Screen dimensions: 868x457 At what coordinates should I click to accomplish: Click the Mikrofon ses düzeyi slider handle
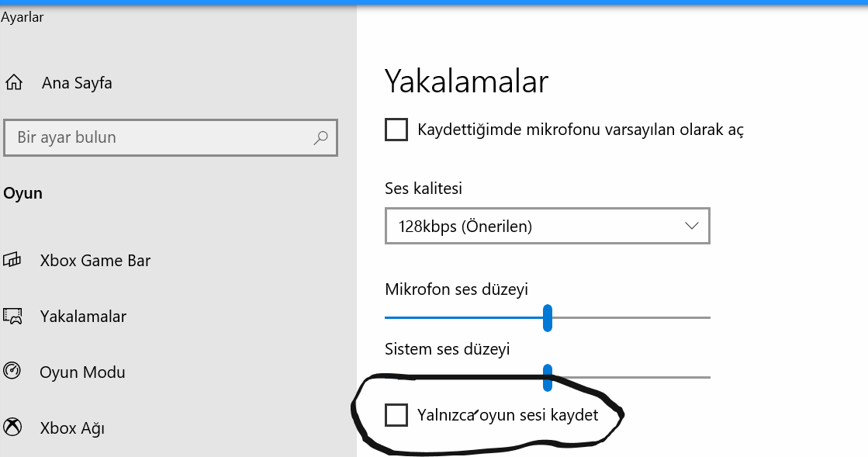pos(548,317)
